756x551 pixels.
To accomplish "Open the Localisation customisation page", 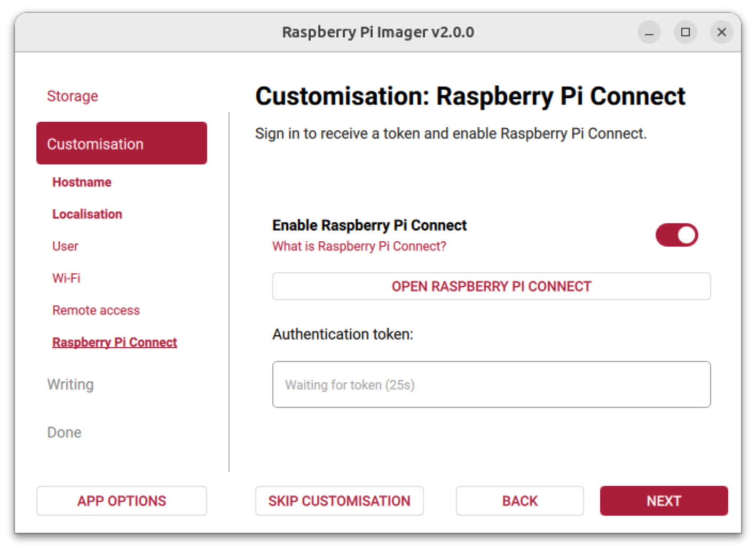I will pos(87,214).
